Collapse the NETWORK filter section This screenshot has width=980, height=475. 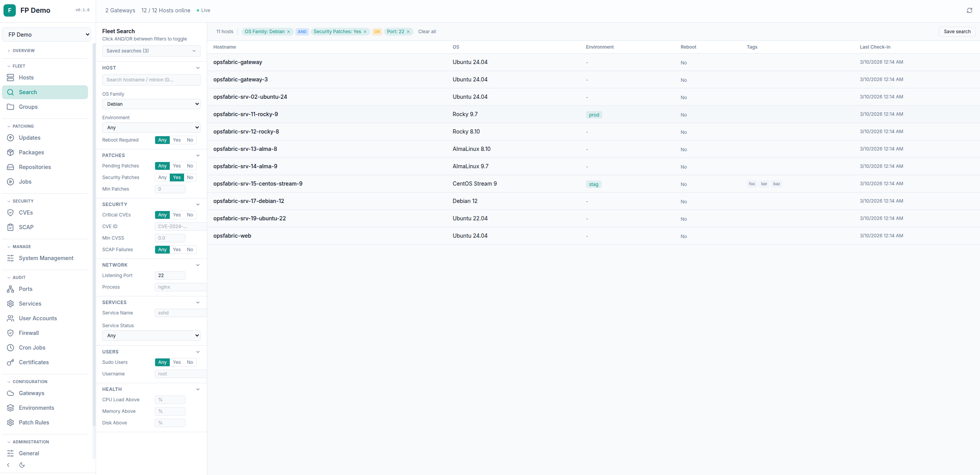click(198, 265)
